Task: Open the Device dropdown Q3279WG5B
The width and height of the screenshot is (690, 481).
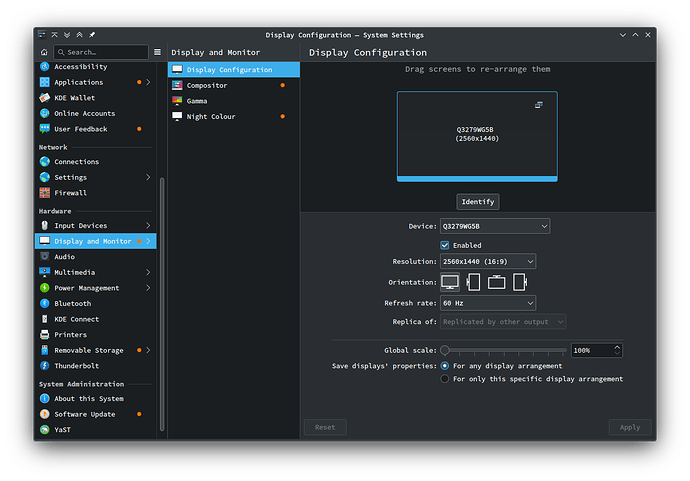Action: [495, 226]
